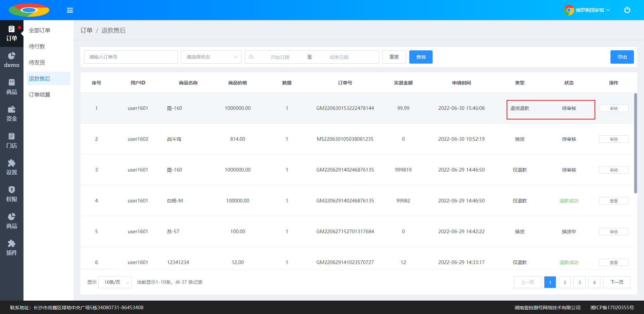Click the 申请时间 column header
The height and width of the screenshot is (314, 644).
(x=462, y=83)
